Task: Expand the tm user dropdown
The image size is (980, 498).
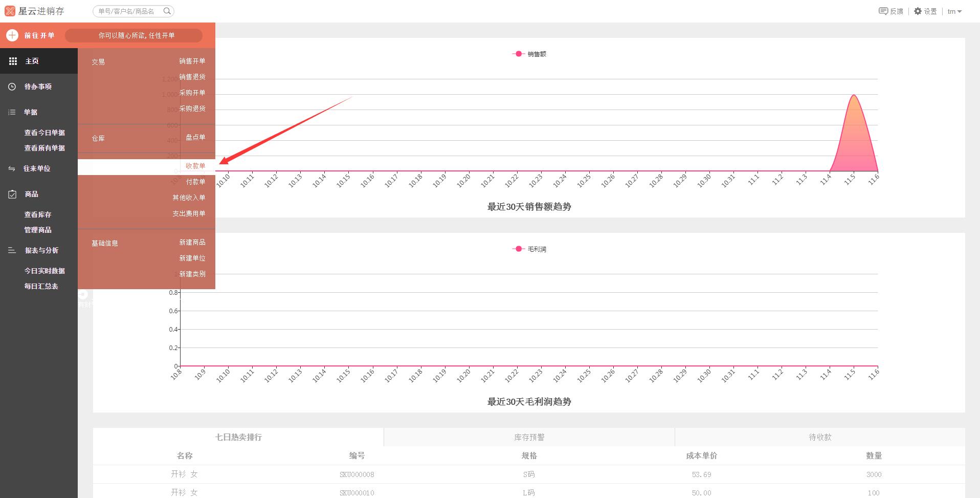Action: pyautogui.click(x=954, y=11)
